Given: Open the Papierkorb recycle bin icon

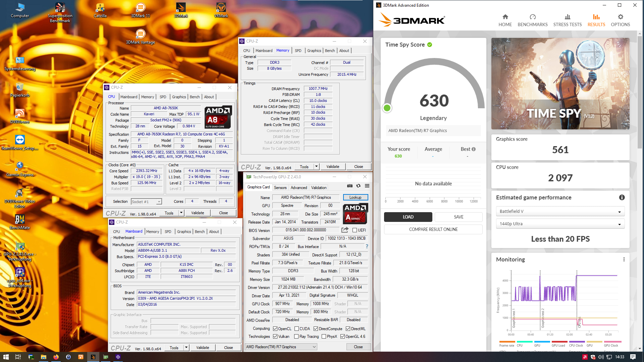Looking at the screenshot, I should click(x=20, y=89).
